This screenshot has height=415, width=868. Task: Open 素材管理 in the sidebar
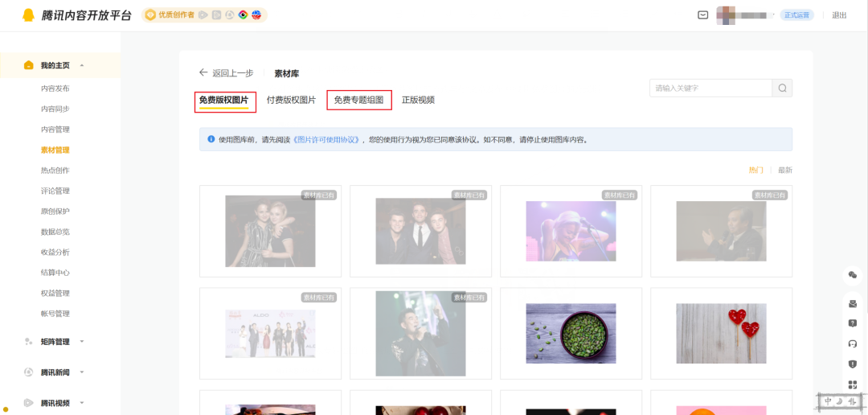(55, 150)
